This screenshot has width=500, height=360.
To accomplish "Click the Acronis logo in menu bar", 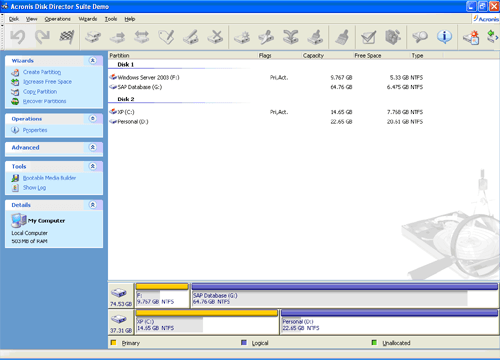I will [486, 19].
